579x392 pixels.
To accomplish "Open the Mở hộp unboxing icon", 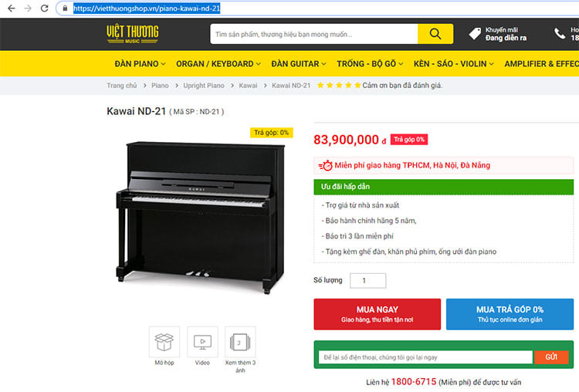I will click(164, 342).
